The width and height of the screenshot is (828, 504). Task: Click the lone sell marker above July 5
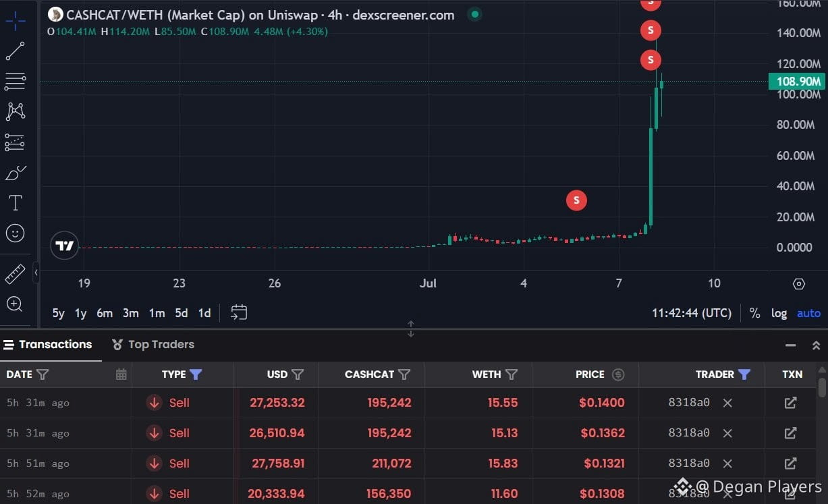tap(576, 200)
